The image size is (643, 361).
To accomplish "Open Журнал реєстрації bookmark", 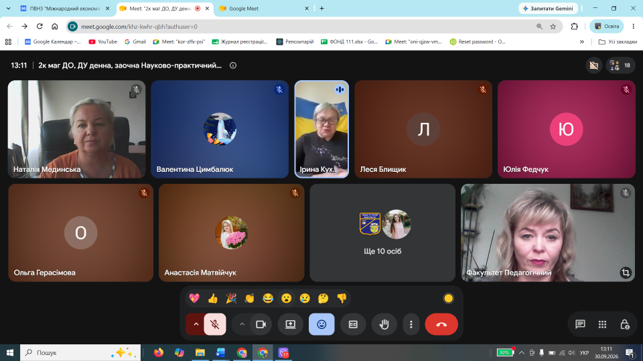I will tap(239, 41).
